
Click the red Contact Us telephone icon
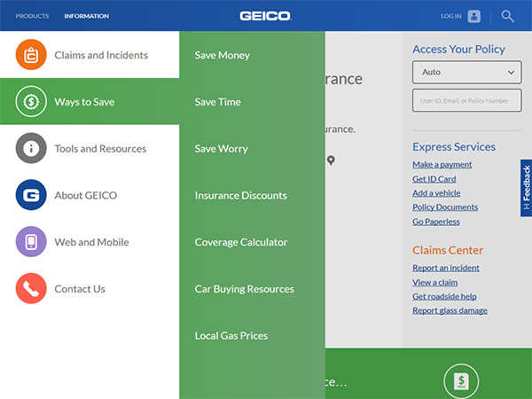pyautogui.click(x=31, y=288)
